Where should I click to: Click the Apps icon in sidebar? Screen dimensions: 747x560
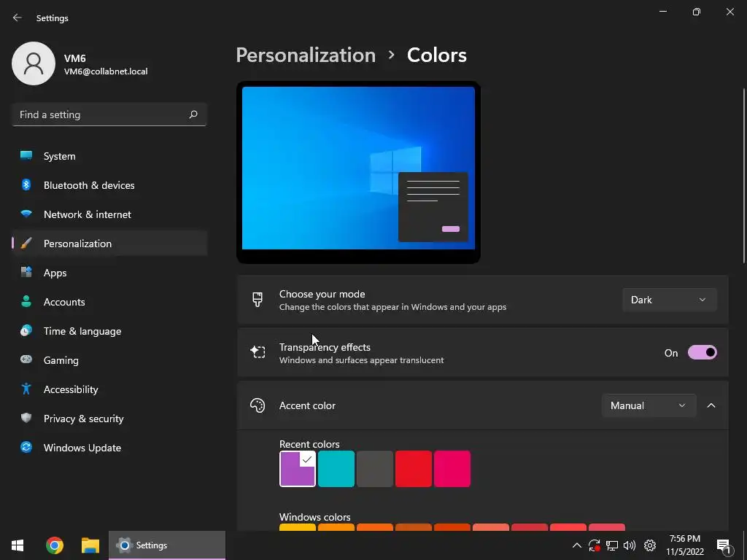pyautogui.click(x=26, y=273)
